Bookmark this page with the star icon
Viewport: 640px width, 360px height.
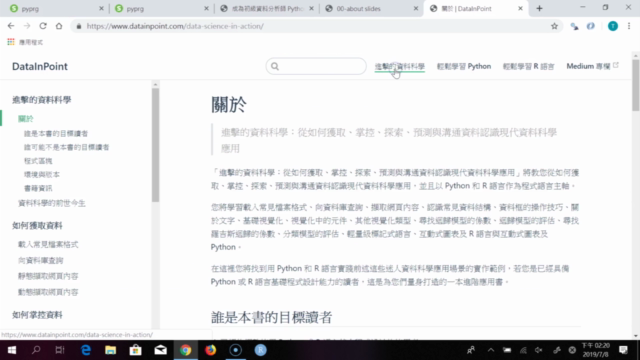(x=554, y=26)
